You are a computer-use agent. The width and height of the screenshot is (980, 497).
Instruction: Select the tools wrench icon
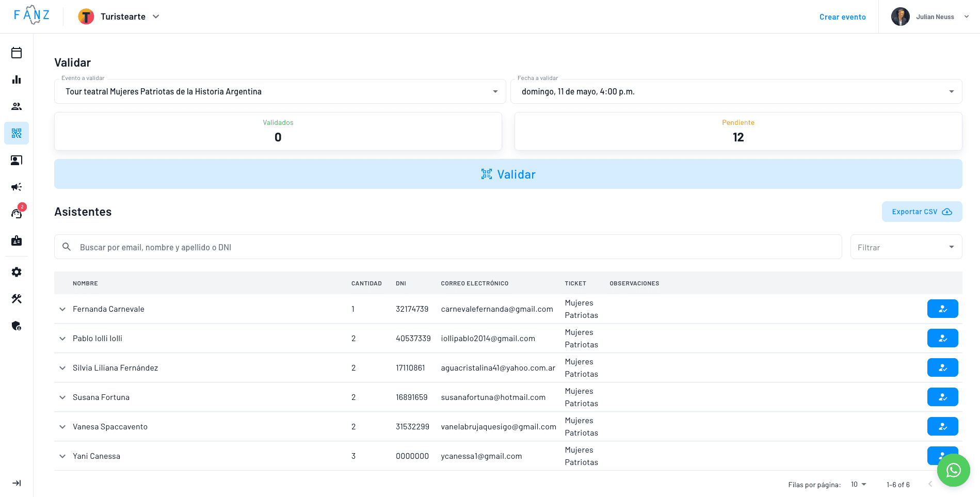[x=17, y=299]
